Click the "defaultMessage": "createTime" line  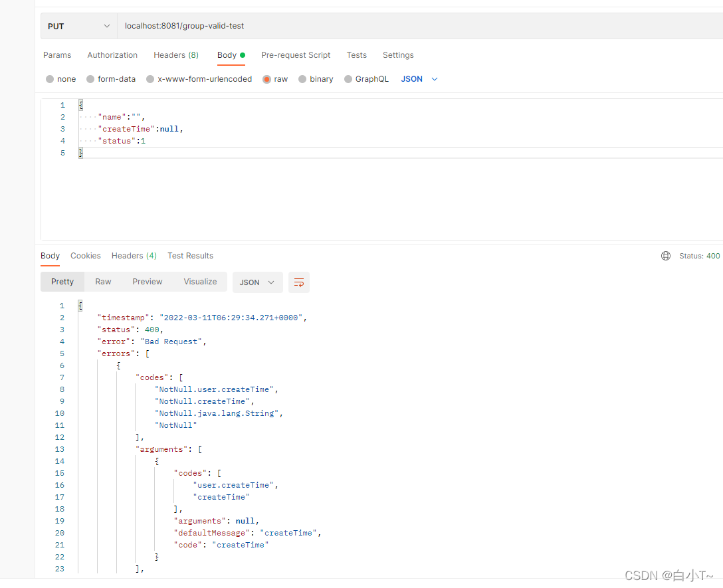point(247,533)
